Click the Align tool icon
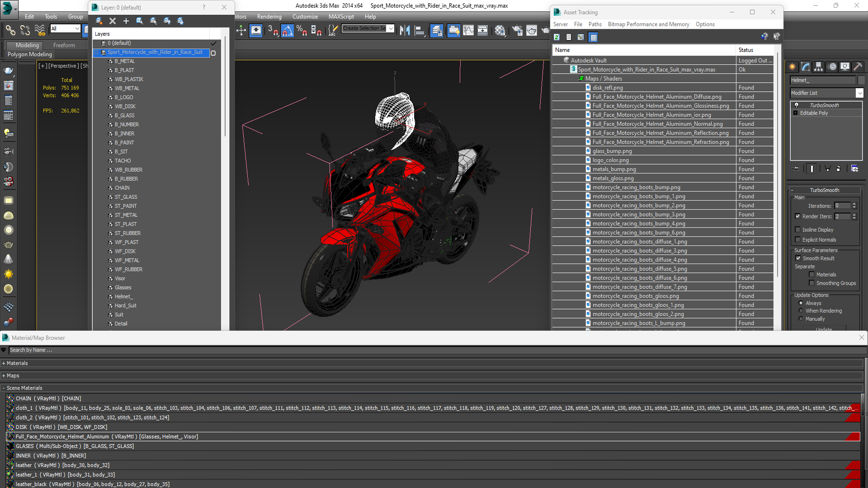 coord(420,30)
